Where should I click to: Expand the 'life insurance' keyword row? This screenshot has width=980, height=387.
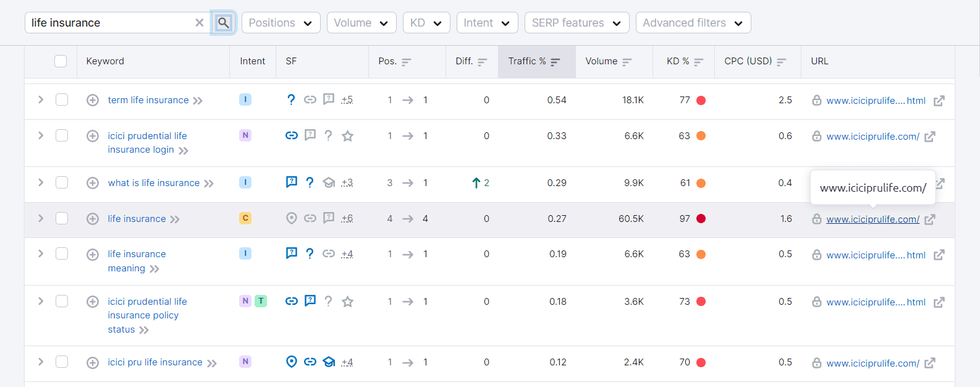tap(41, 218)
